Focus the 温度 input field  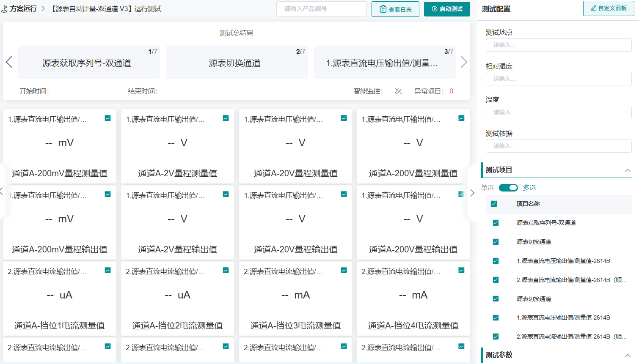[x=559, y=112]
